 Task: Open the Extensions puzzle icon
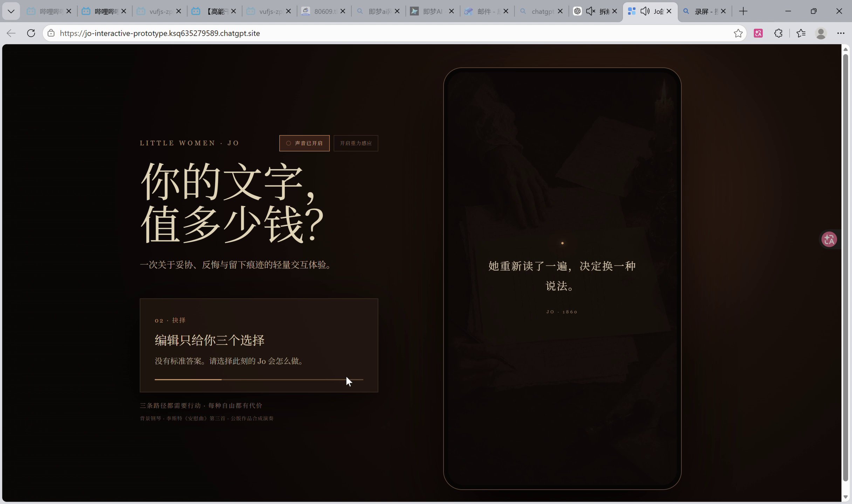point(778,33)
